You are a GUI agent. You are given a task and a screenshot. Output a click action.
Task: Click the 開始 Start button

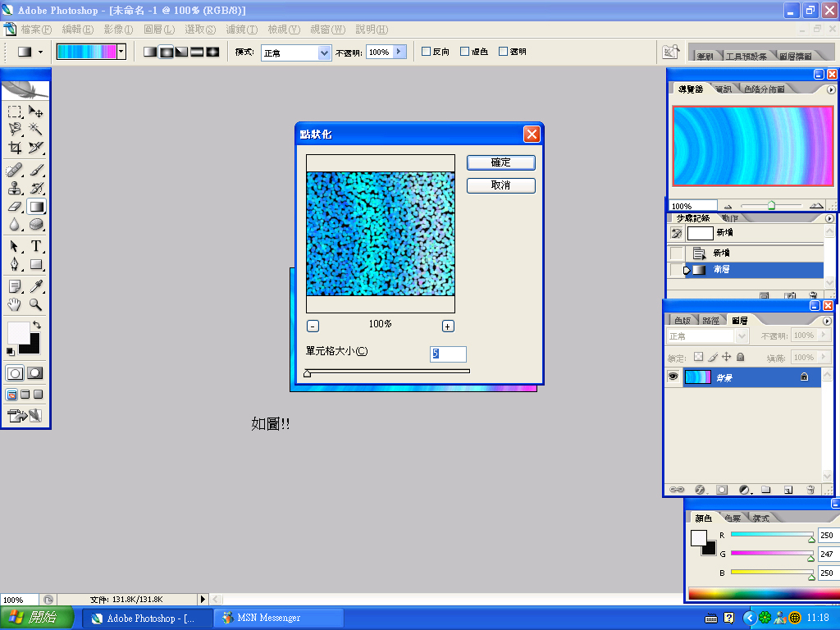[x=36, y=618]
